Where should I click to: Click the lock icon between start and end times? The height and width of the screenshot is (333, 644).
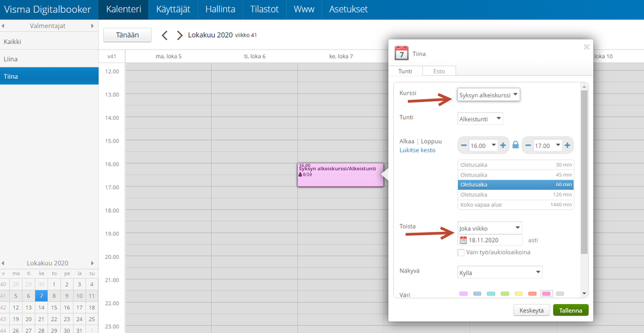click(516, 145)
